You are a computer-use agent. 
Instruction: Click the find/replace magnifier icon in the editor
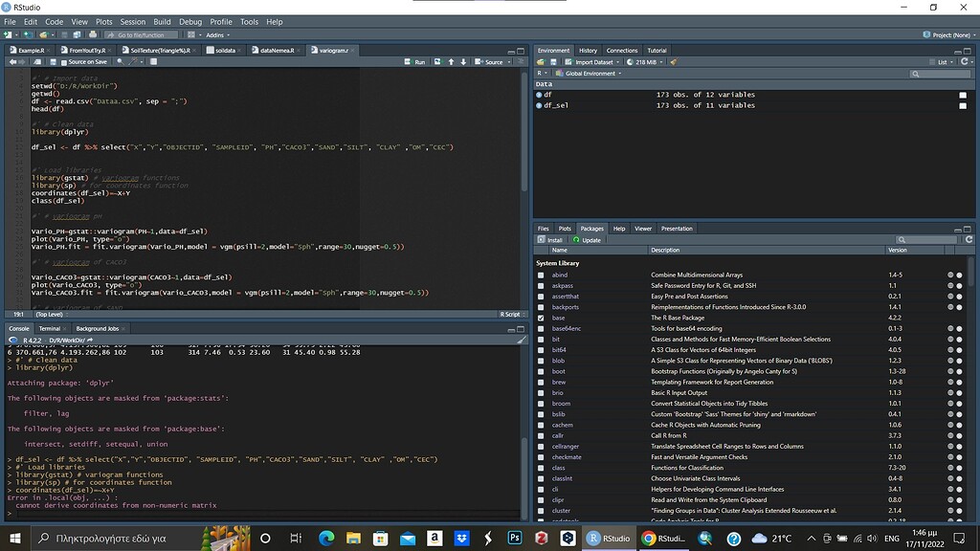122,62
